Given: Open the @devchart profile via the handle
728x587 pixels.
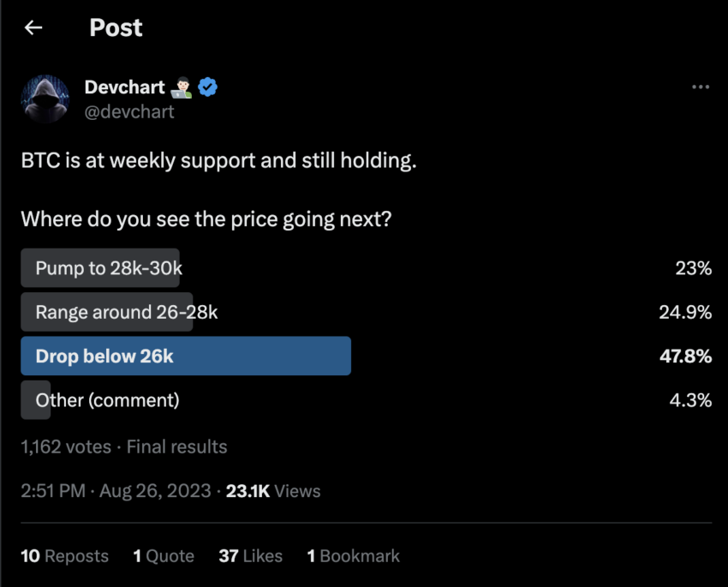Looking at the screenshot, I should [x=131, y=111].
